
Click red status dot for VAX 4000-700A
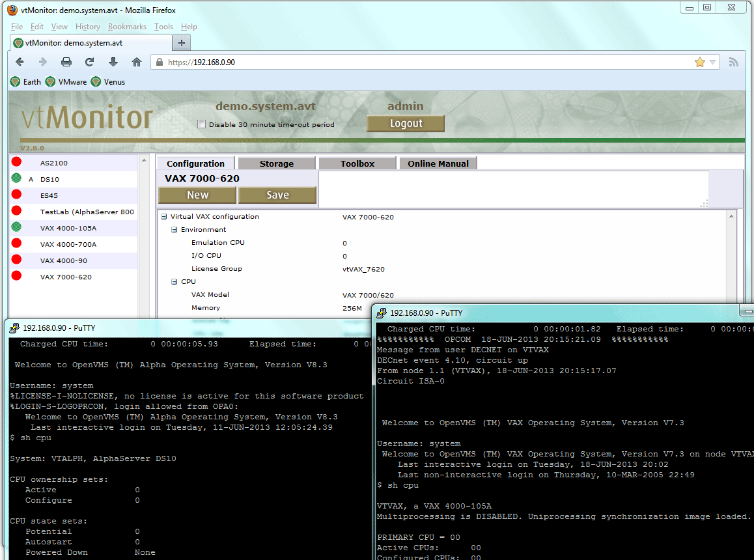pos(17,243)
